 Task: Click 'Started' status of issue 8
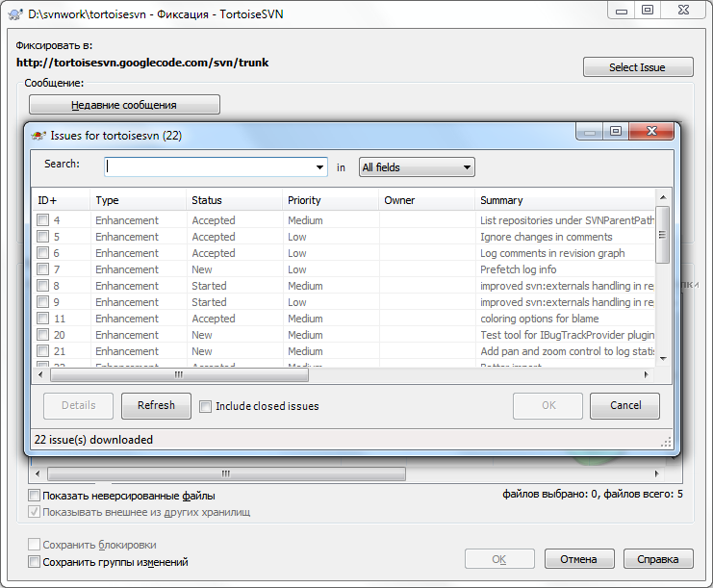(209, 286)
